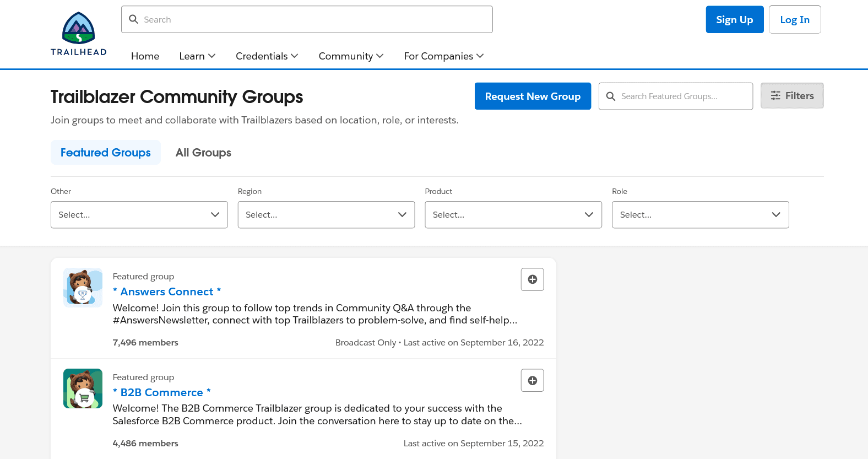The height and width of the screenshot is (459, 868).
Task: Open the Answers Connect group avatar
Action: [x=83, y=288]
